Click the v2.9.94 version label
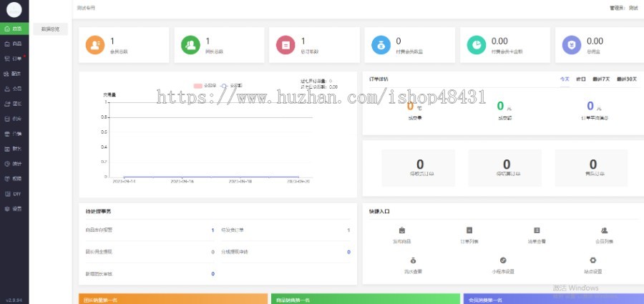 point(14,300)
